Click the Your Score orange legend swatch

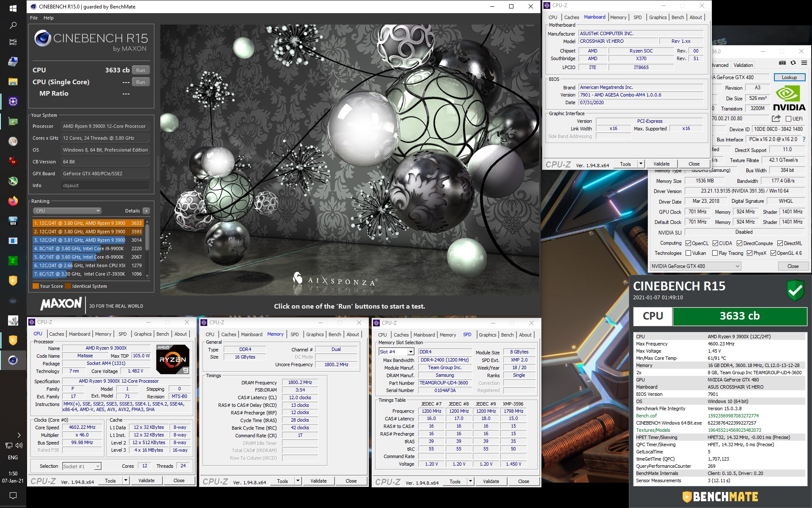coord(36,286)
